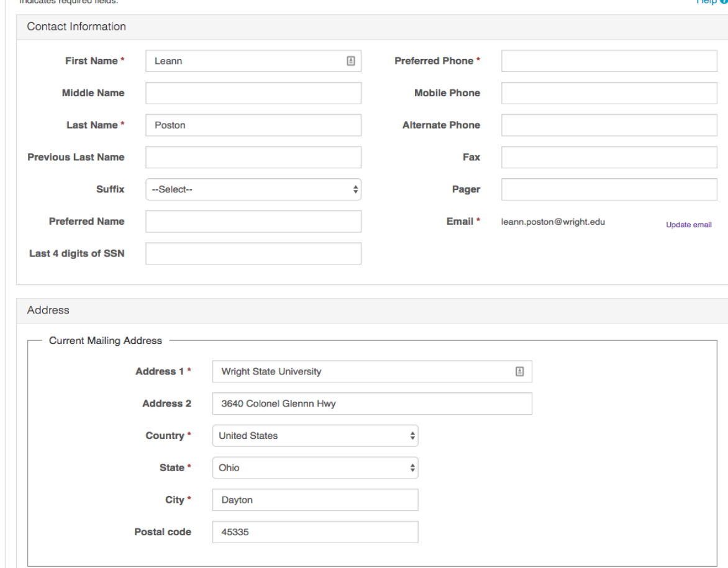Click the City field containing Dayton
728x568 pixels.
pos(316,500)
